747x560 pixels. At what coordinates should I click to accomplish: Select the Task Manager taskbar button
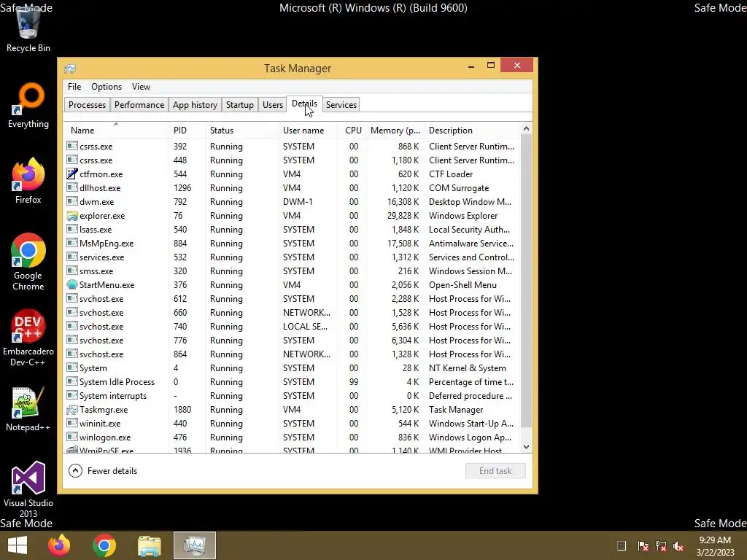[x=194, y=545]
